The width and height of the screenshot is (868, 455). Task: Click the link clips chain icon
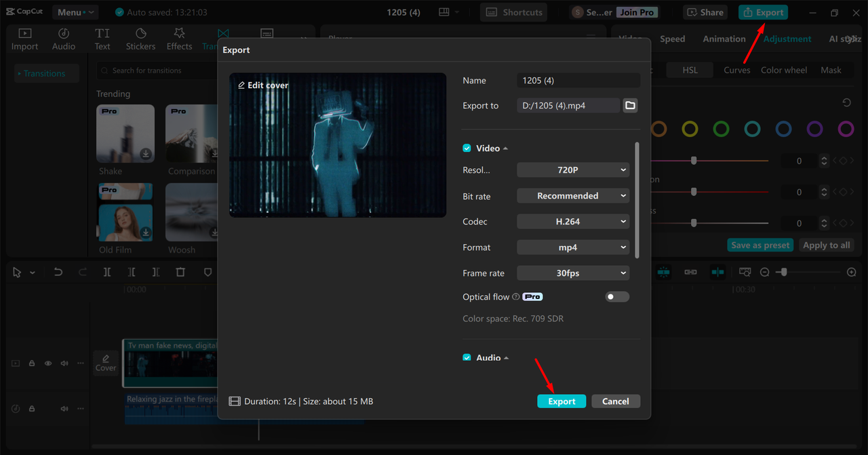690,272
